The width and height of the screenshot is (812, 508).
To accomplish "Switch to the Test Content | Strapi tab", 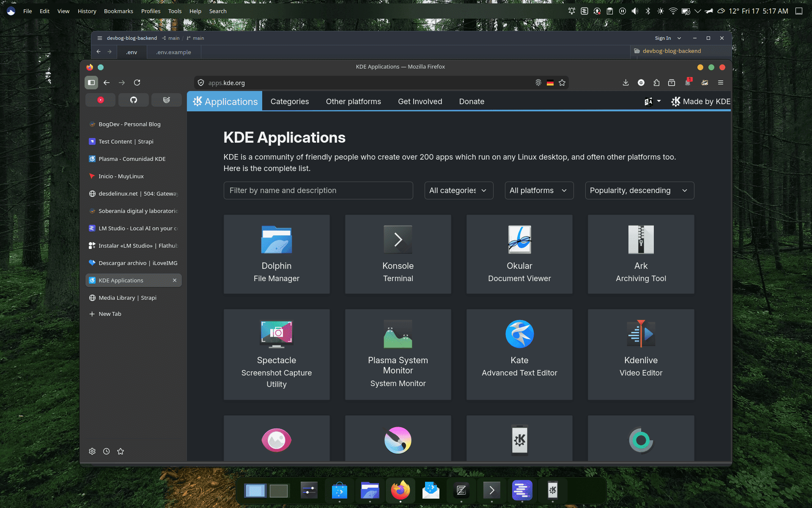I will click(x=134, y=141).
